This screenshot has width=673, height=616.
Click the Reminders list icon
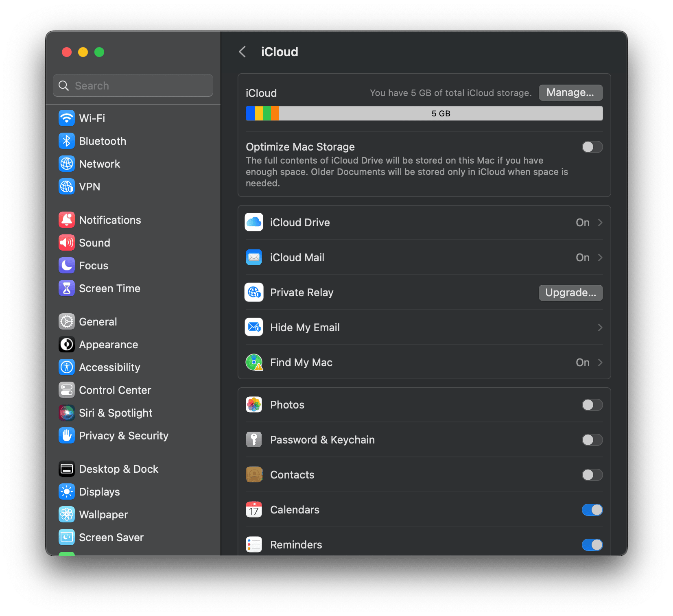click(x=254, y=545)
